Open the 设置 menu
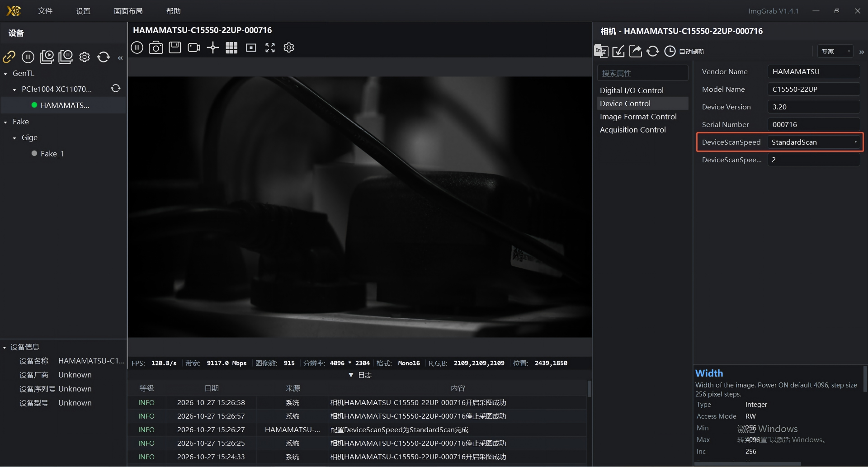Image resolution: width=868 pixels, height=467 pixels. 83,11
